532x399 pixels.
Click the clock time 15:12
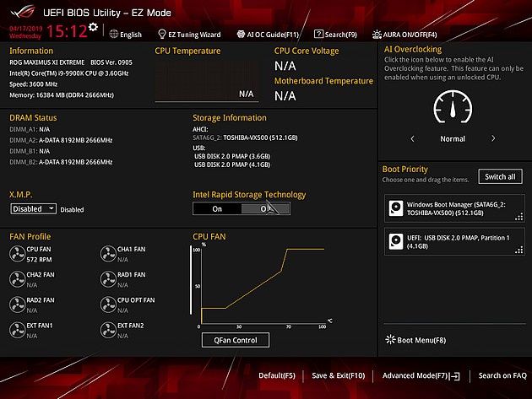67,31
